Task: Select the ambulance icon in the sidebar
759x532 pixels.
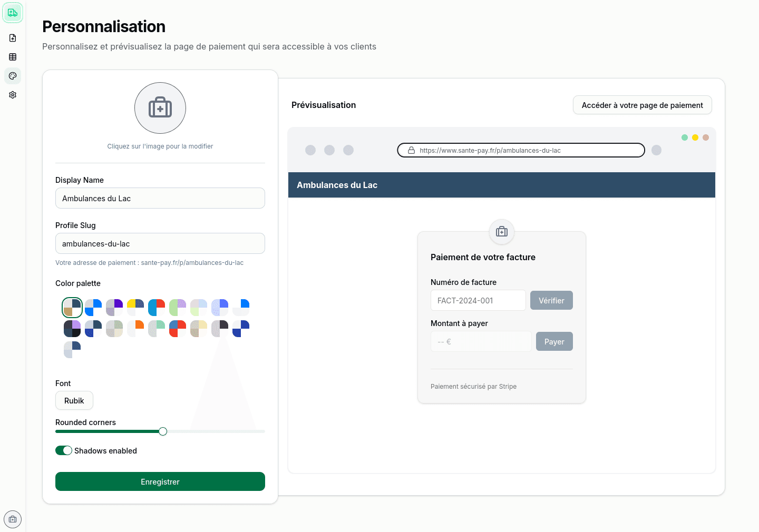Action: point(13,13)
